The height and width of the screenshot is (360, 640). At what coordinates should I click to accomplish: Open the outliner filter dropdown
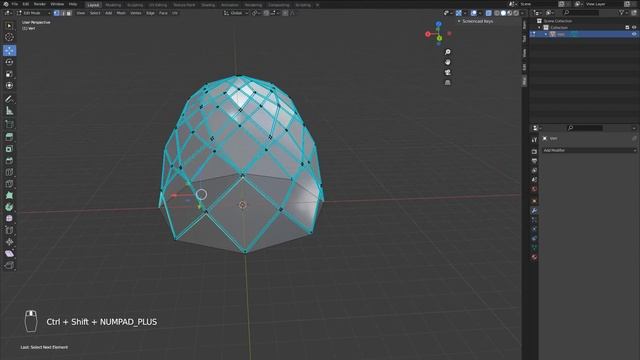point(623,13)
